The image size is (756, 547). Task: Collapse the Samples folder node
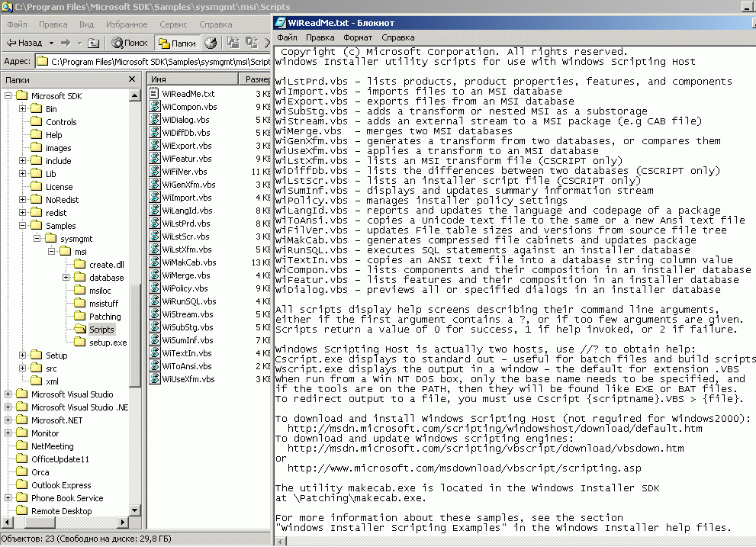[23, 226]
